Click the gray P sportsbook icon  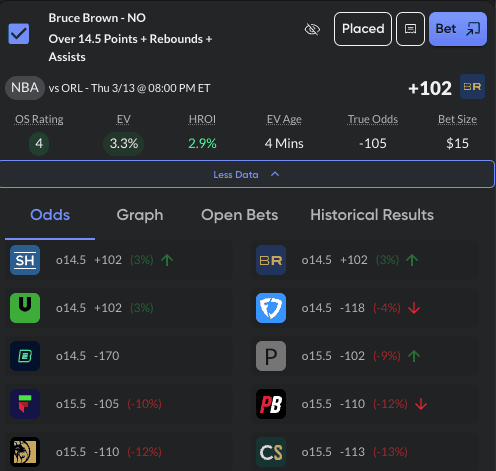271,356
